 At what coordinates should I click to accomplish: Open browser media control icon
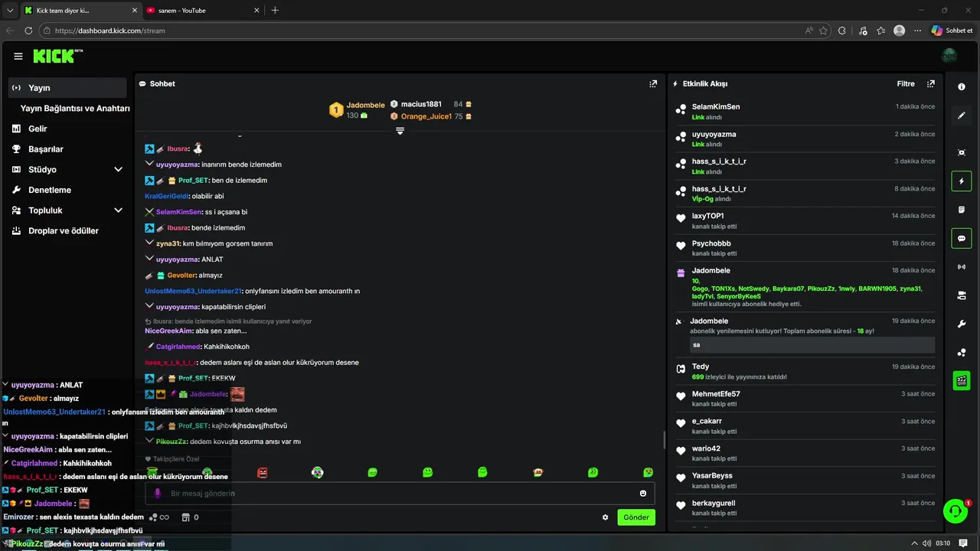click(x=864, y=31)
